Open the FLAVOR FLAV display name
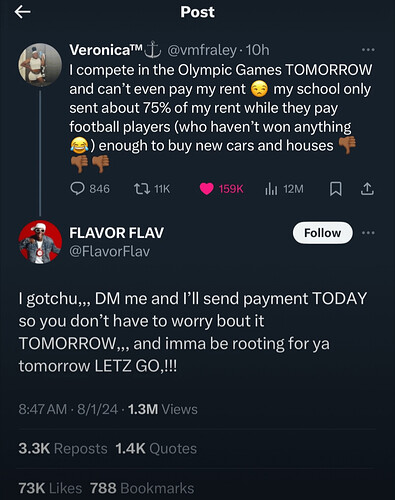 pyautogui.click(x=116, y=233)
